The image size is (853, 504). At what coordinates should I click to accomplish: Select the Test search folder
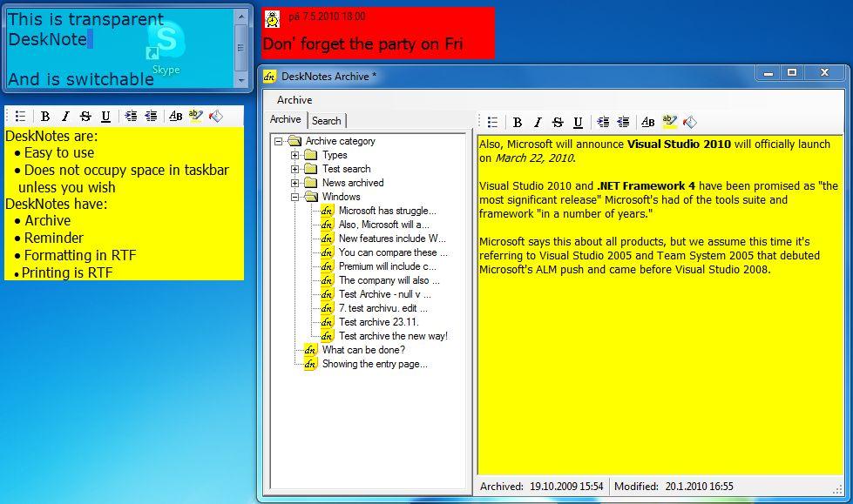coord(347,169)
